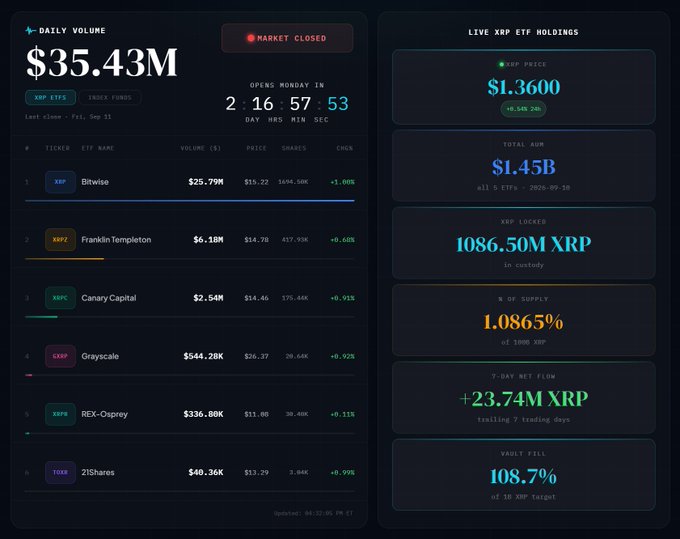Select the XRP ETFs tab

tap(50, 98)
